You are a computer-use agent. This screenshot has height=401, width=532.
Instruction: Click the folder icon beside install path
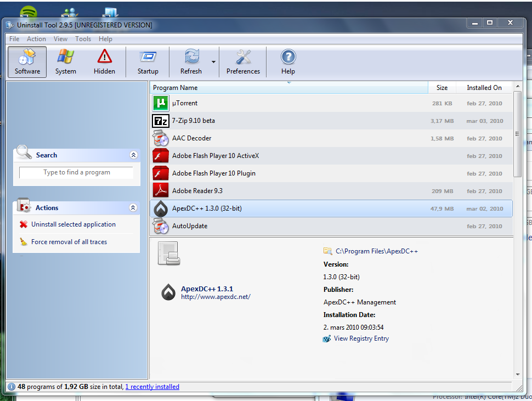tap(327, 251)
